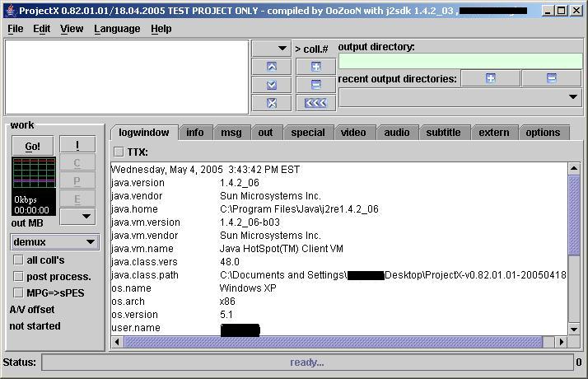588x379 pixels.
Task: Switch to the info tab
Action: pyautogui.click(x=195, y=133)
